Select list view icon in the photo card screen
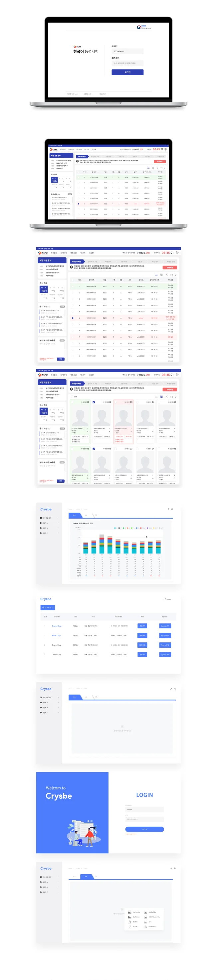Viewport: 217px width, 980px height. (x=156, y=397)
